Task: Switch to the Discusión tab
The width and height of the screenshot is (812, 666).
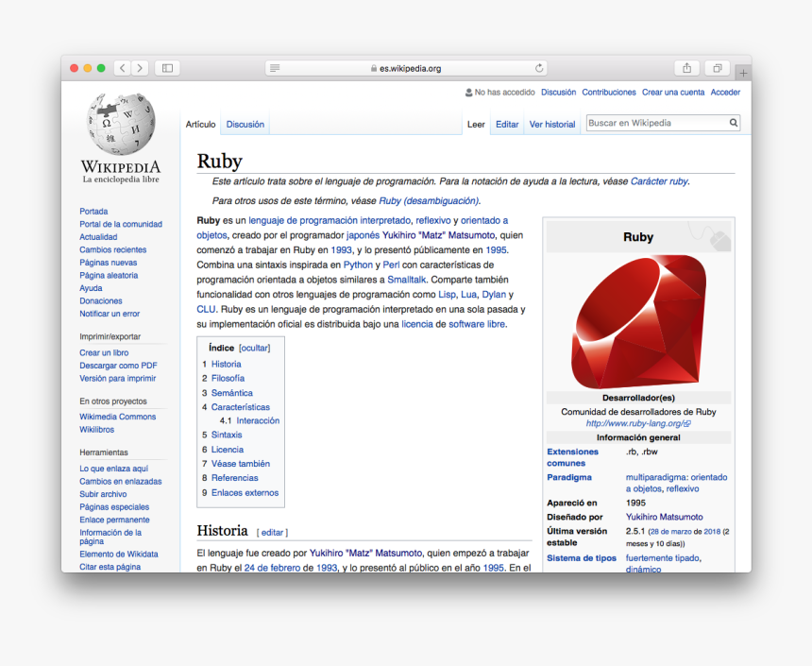Action: coord(247,123)
